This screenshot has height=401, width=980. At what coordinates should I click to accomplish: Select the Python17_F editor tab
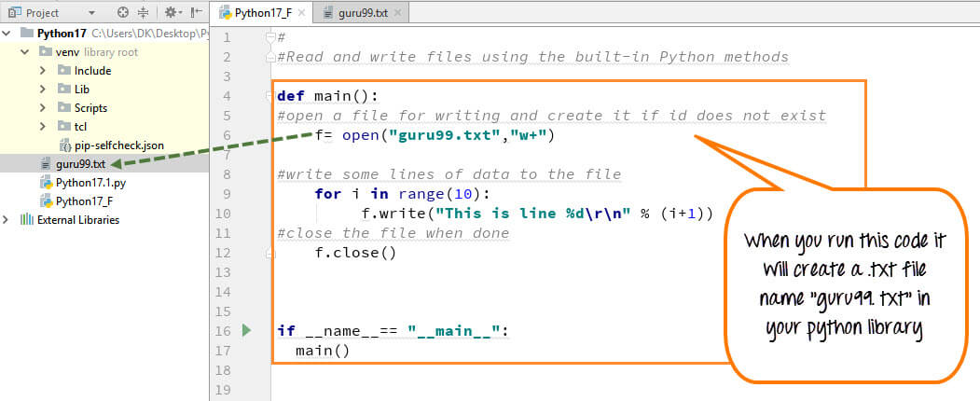coord(259,13)
